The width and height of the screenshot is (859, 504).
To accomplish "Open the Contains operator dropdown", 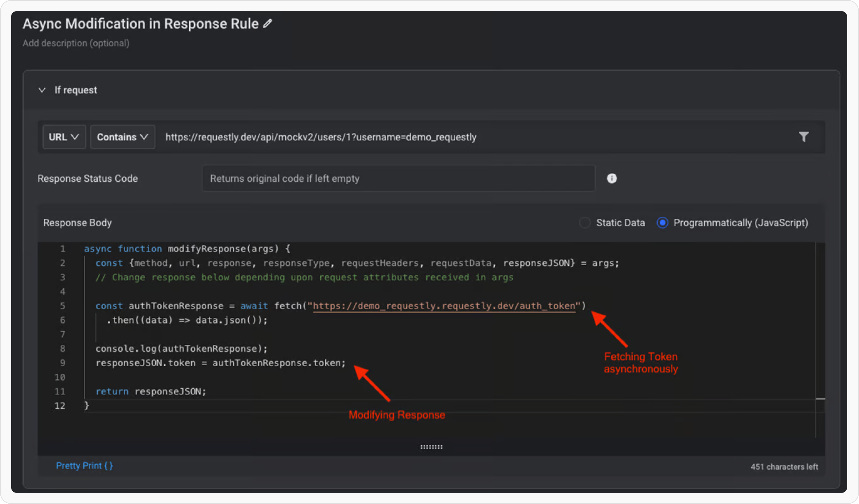I will point(122,137).
